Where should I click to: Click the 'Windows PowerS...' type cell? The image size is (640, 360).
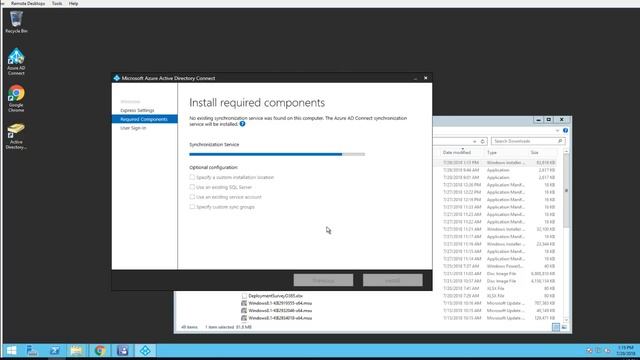(505, 266)
